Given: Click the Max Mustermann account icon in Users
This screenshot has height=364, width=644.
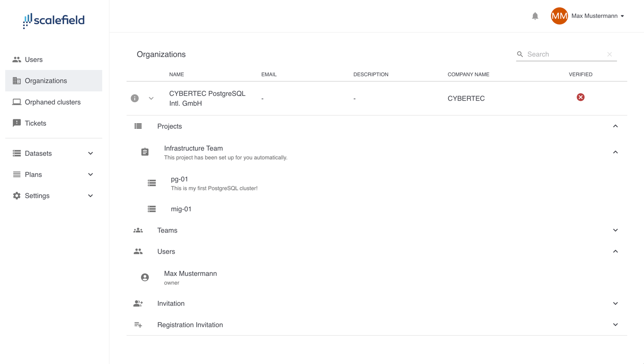Looking at the screenshot, I should pos(145,278).
